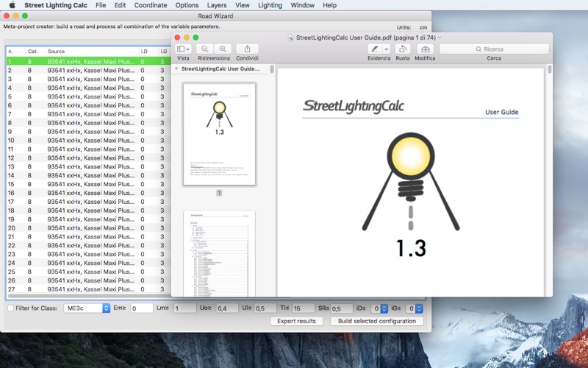
Task: Select the second page thumbnail with contents
Action: click(219, 254)
